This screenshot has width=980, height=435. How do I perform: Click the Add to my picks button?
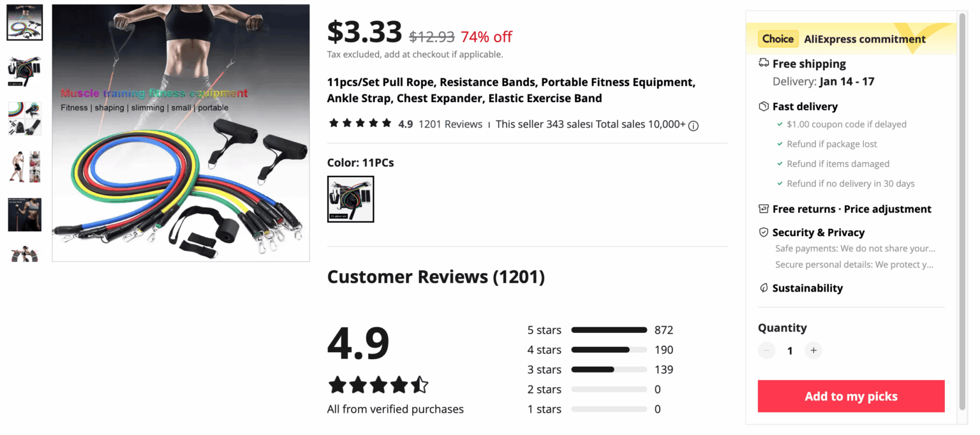851,396
